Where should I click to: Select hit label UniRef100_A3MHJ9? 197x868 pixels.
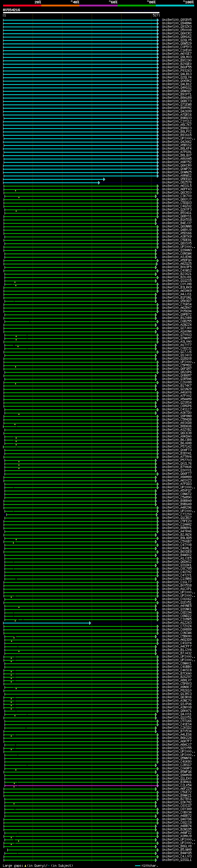177,836
